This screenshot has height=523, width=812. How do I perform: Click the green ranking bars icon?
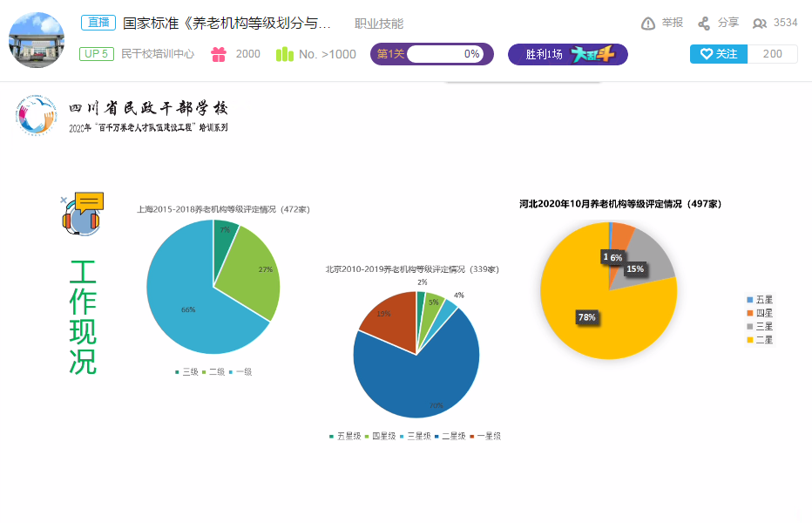coord(285,54)
